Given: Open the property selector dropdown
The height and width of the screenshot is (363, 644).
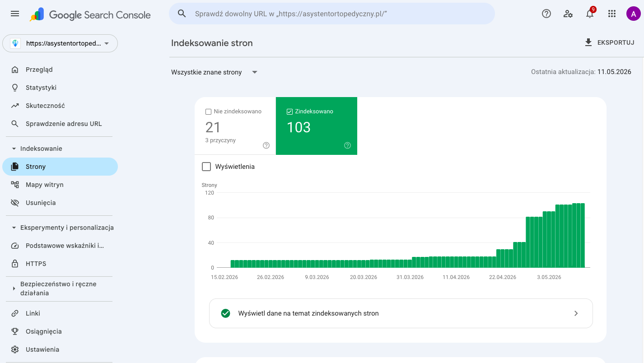Looking at the screenshot, I should [60, 44].
